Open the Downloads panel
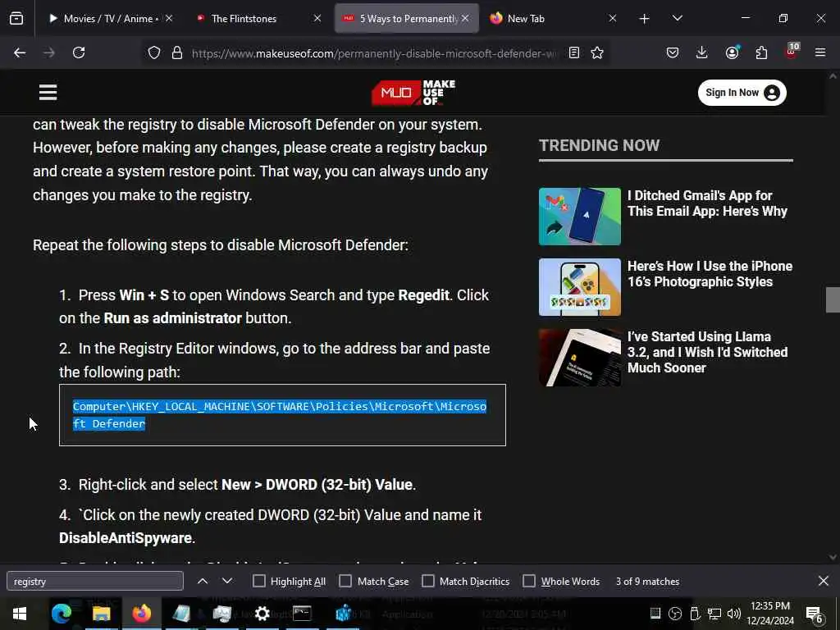This screenshot has width=840, height=630. 702,52
